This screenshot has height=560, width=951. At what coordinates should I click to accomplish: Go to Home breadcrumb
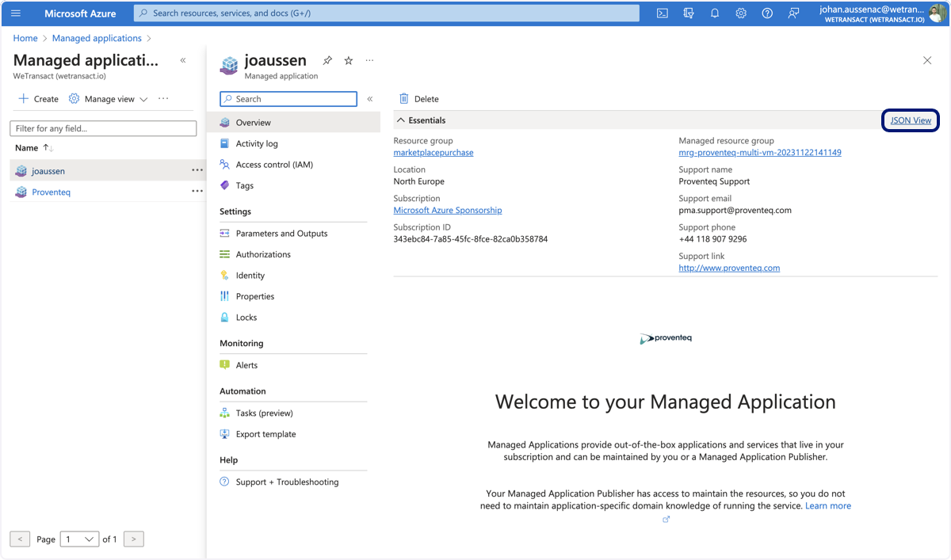25,38
